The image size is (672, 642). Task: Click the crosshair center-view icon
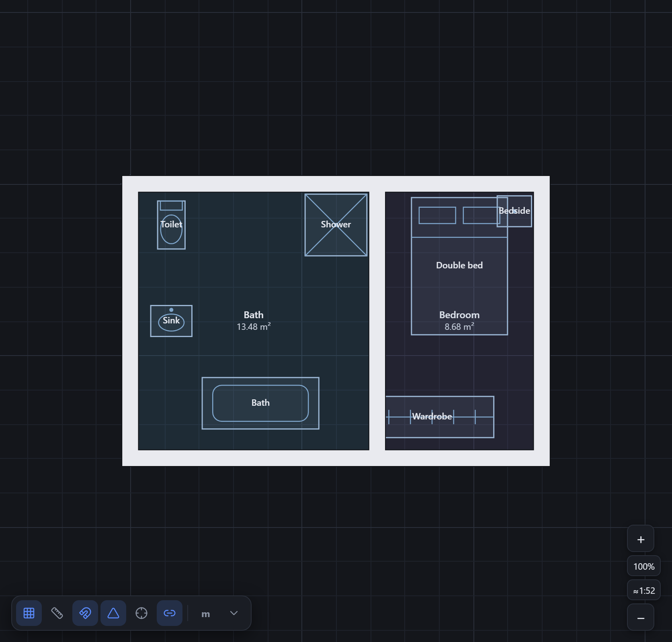pyautogui.click(x=141, y=613)
